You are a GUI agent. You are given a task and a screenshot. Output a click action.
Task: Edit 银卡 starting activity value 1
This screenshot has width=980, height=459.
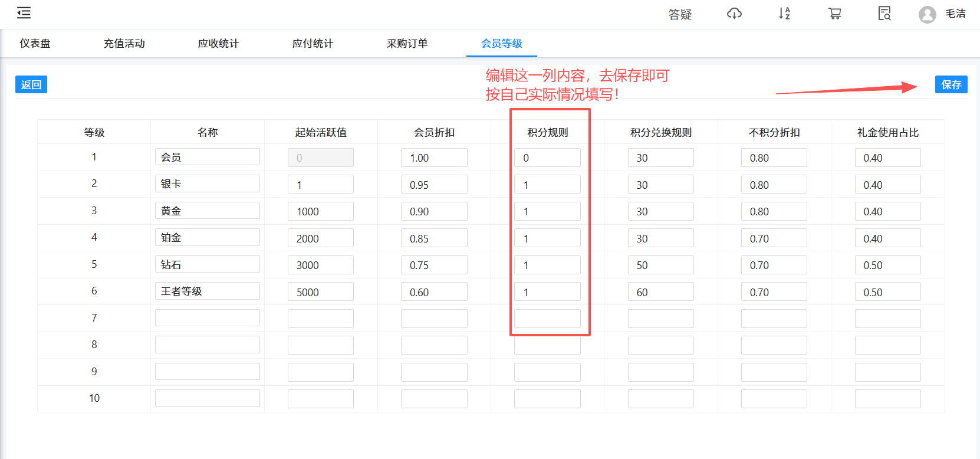(321, 184)
